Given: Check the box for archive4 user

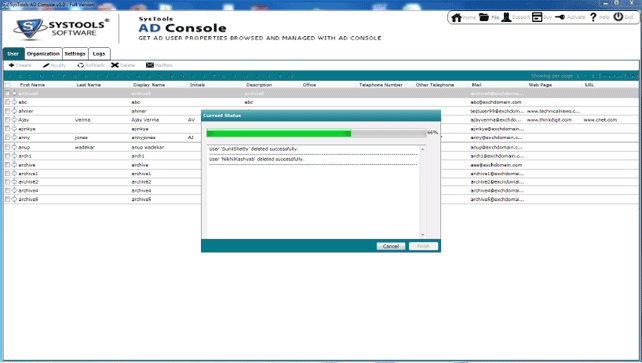Looking at the screenshot, I should 7,190.
